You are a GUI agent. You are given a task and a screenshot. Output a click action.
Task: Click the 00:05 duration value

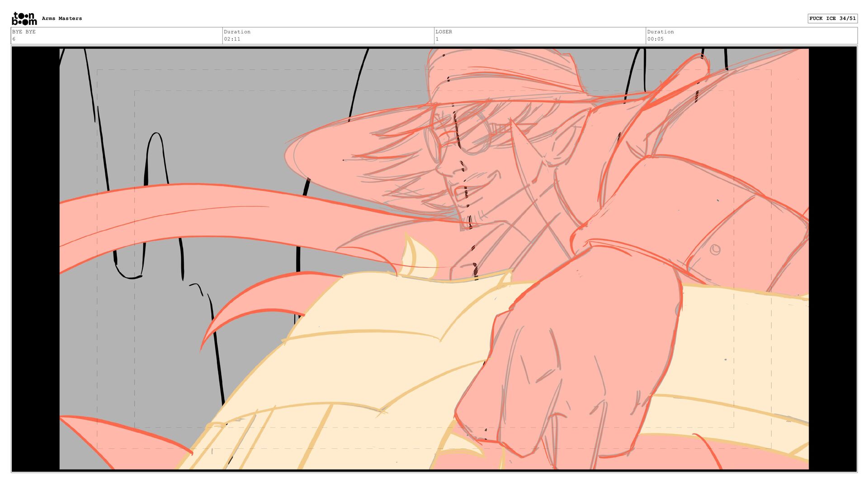pyautogui.click(x=655, y=39)
